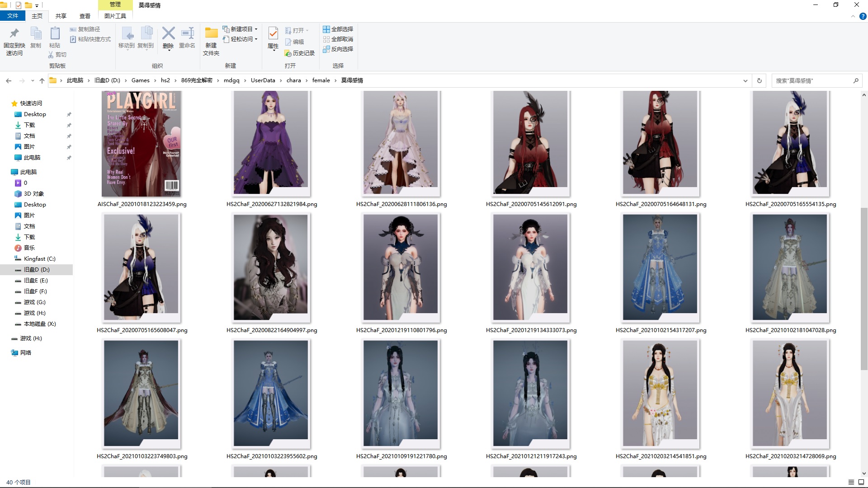Viewport: 868px width, 488px height.
Task: Click the file list scrollbar down arrow
Action: click(x=864, y=474)
